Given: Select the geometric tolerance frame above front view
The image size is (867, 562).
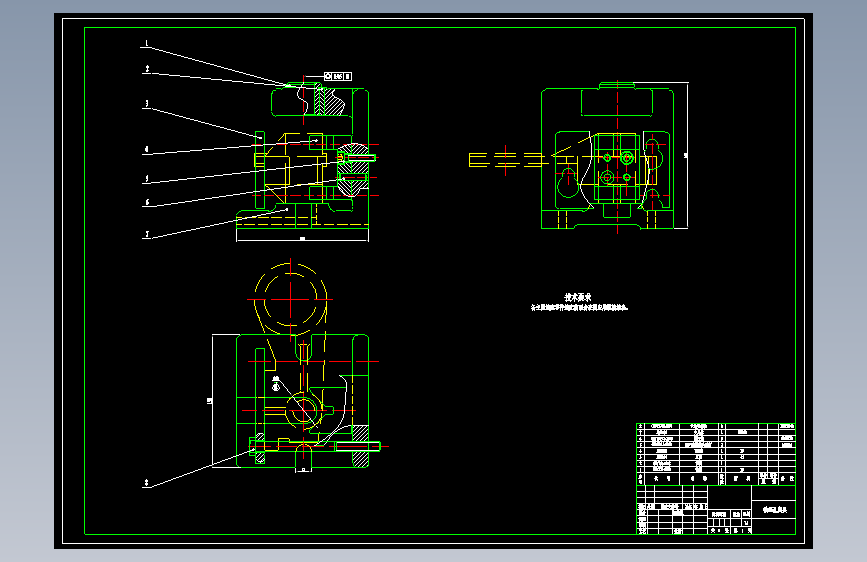Looking at the screenshot, I should click(x=338, y=76).
